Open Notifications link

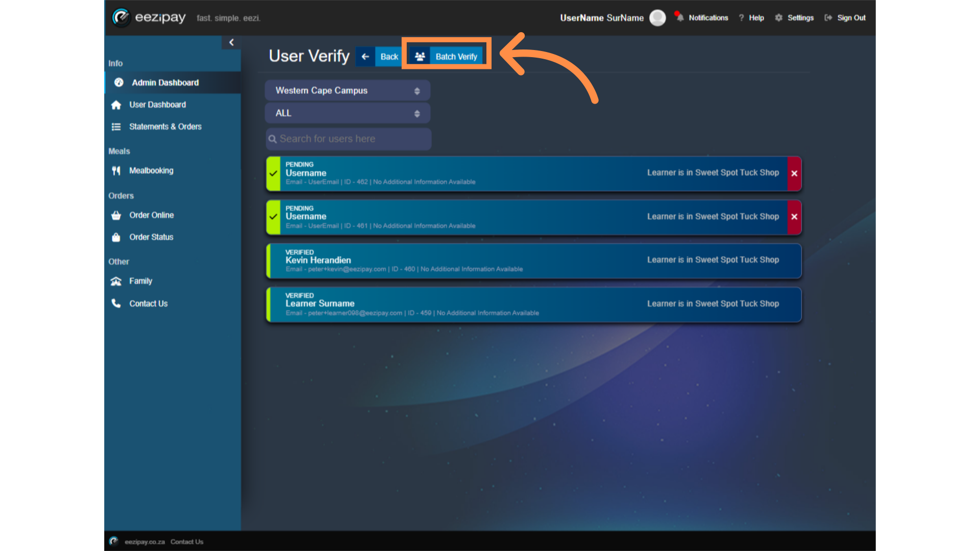708,18
